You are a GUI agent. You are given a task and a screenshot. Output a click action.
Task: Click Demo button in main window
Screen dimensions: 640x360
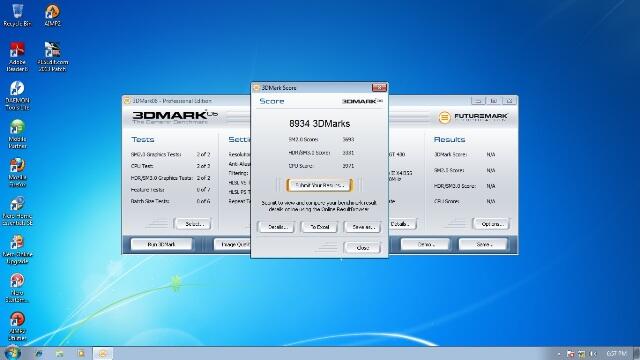coord(425,244)
